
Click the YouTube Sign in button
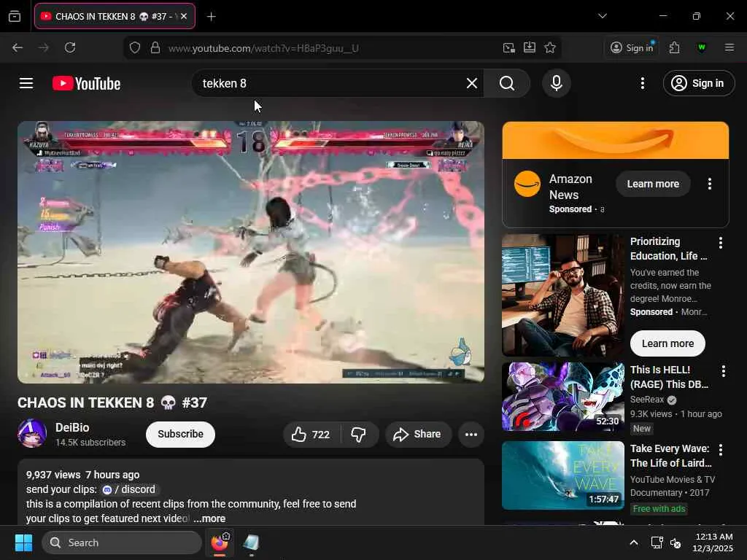coord(698,83)
